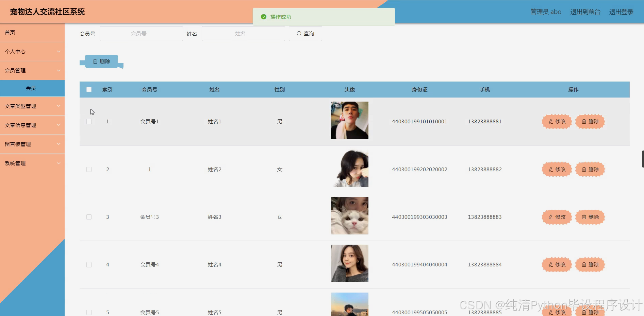Check the checkbox for row 会员号5
The image size is (644, 316).
pos(89,312)
